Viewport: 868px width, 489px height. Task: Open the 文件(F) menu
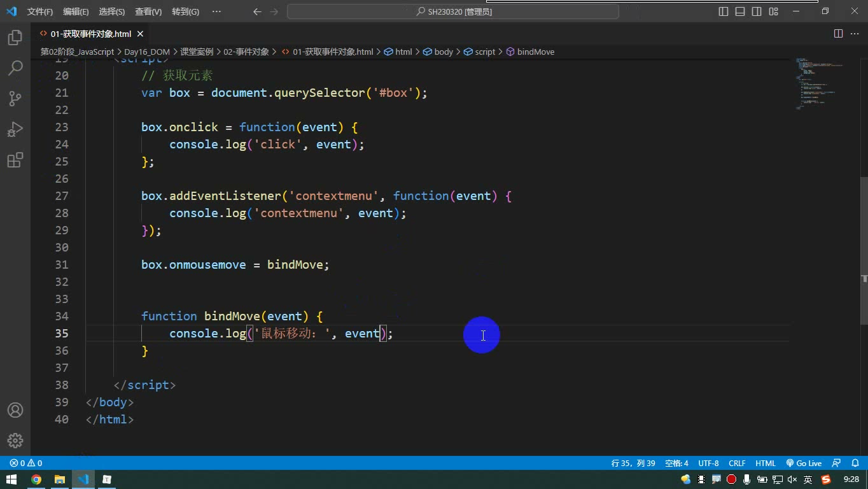pyautogui.click(x=40, y=11)
